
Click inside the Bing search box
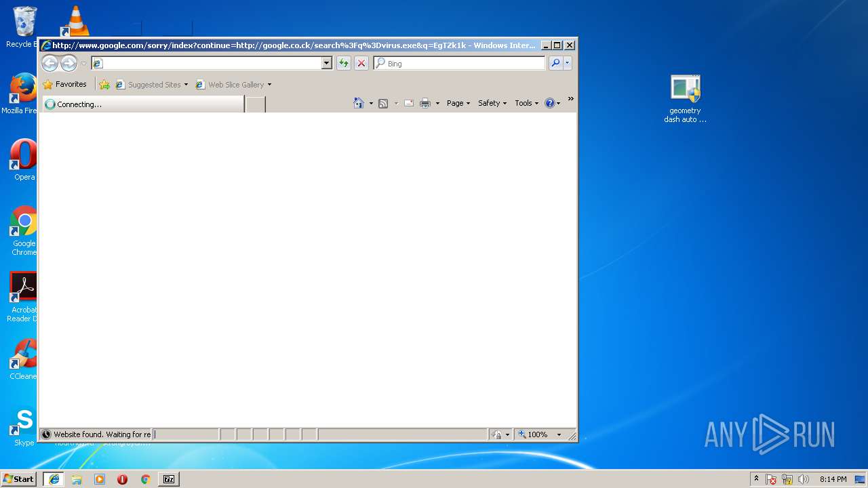click(x=459, y=63)
